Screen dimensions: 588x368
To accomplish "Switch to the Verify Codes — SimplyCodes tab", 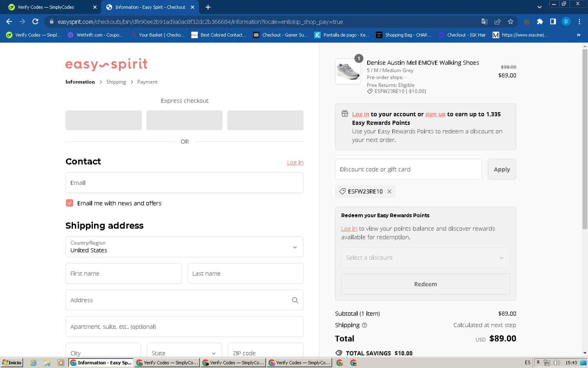I will (x=50, y=7).
